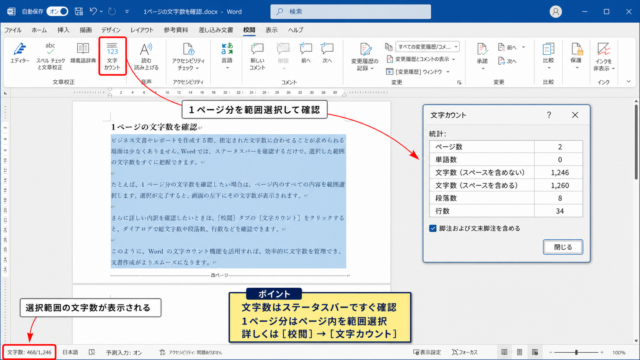Click the language (日本語) indicator in the status bar
Viewport: 640px width, 360px height.
[x=70, y=352]
